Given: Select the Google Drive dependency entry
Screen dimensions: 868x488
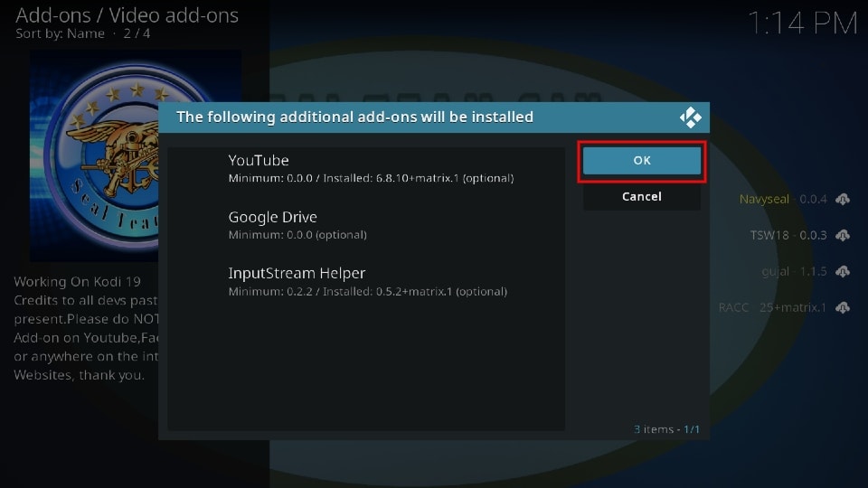Looking at the screenshot, I should click(366, 225).
